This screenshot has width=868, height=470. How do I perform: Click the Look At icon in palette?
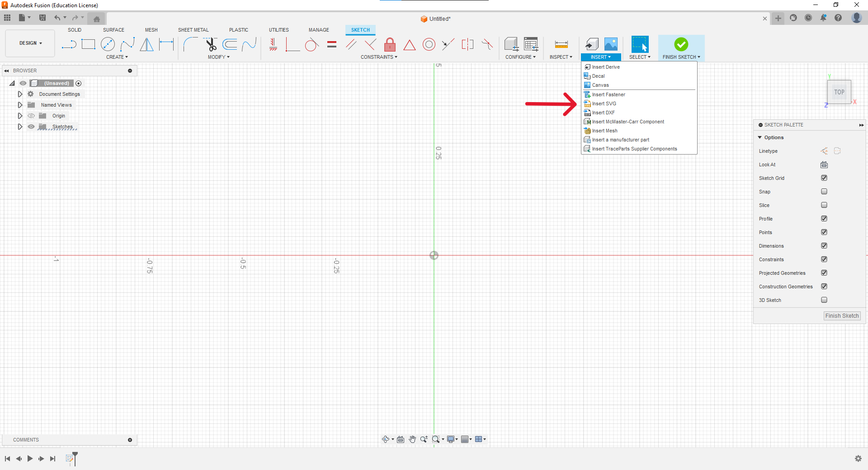[x=824, y=164]
